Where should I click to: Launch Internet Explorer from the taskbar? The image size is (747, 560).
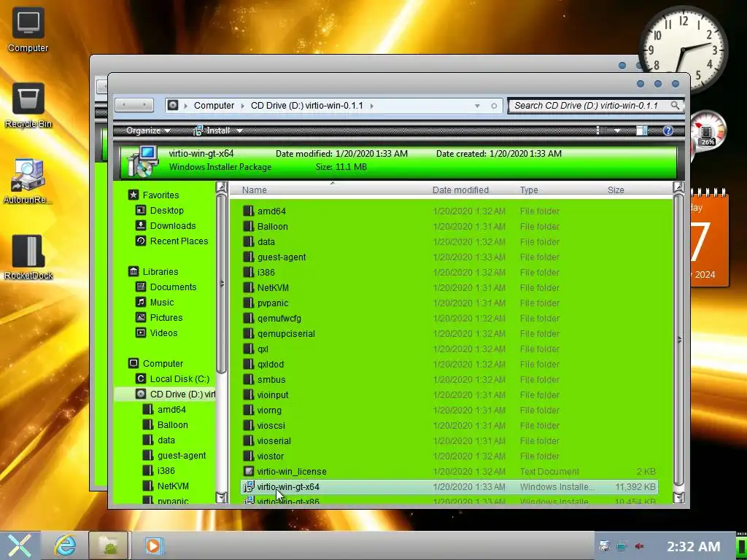tap(65, 545)
